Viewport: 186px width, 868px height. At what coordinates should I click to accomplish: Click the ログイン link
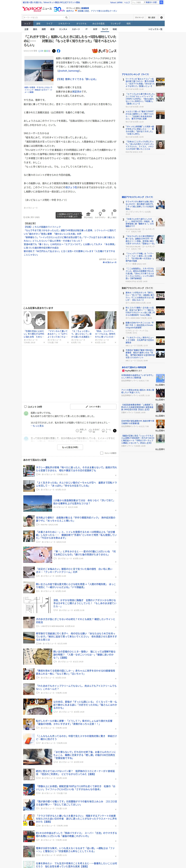tap(70, 11)
